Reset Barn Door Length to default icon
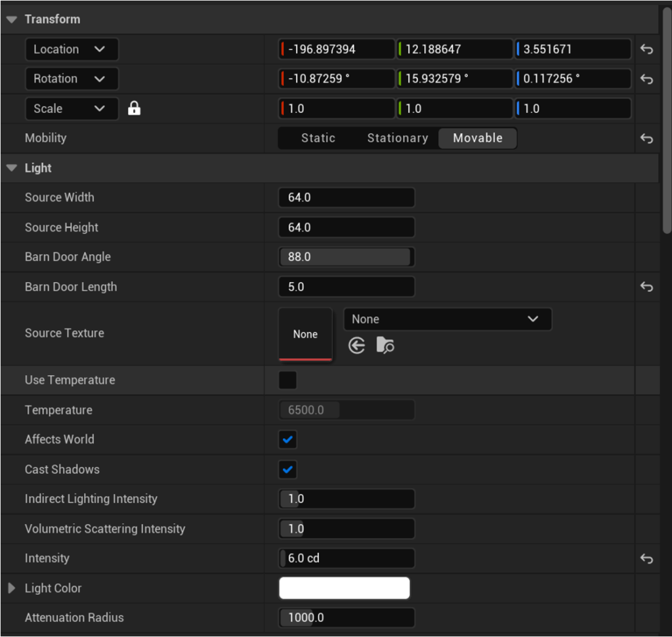Screen dimensions: 672x637 646,287
